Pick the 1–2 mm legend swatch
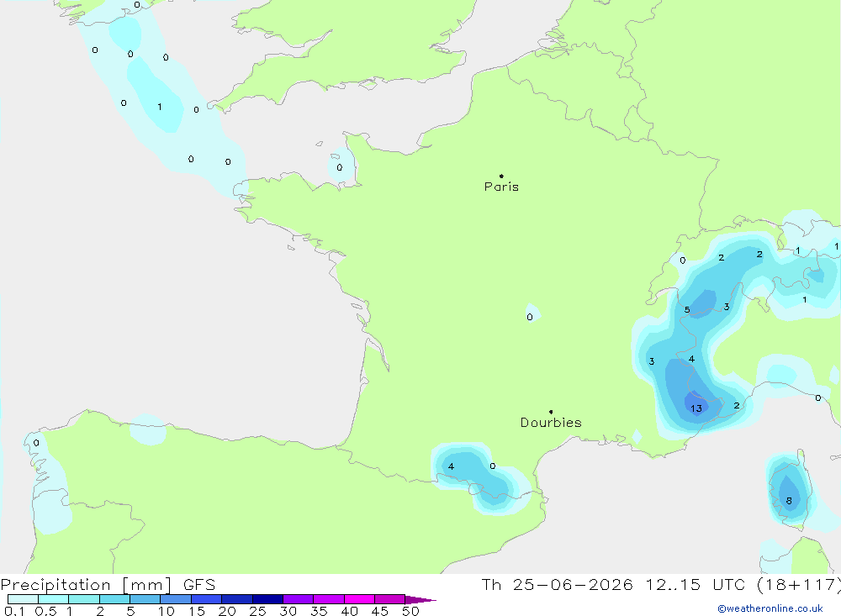This screenshot has width=841, height=616. 84,599
